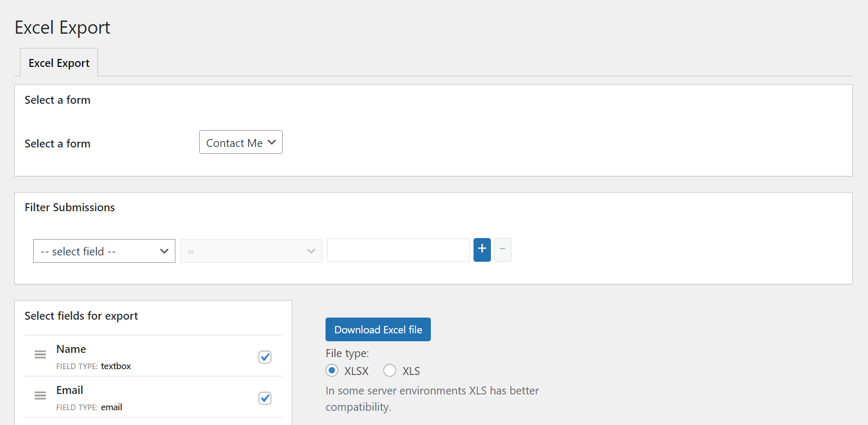Toggle the Name field export checkbox

(265, 357)
